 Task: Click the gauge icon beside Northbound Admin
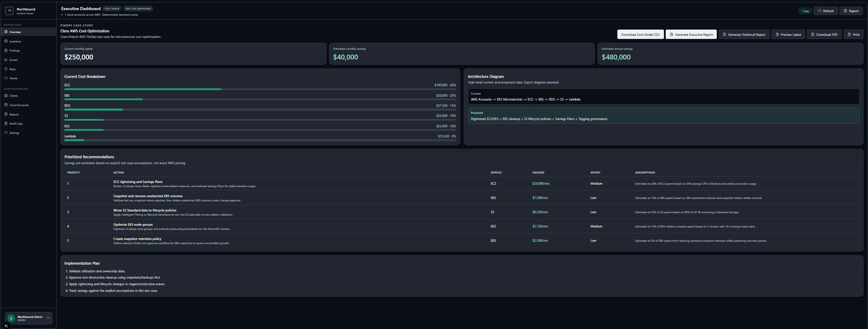point(48,318)
